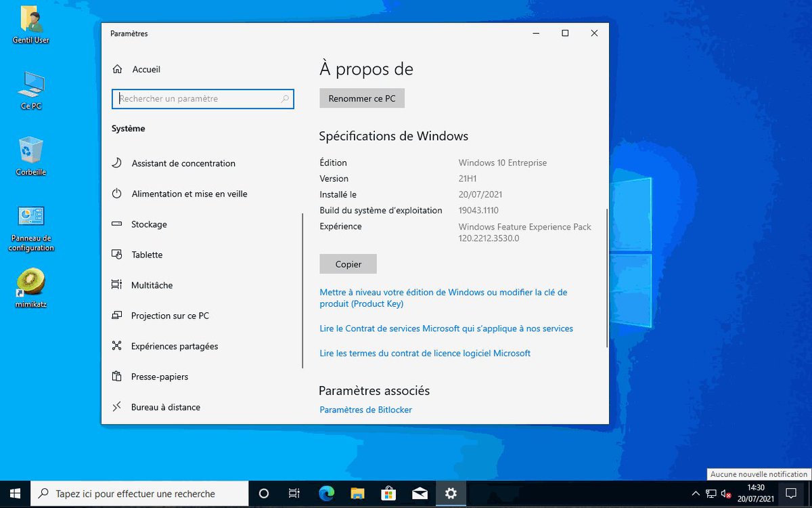Minimize the Paramètres window
The image size is (812, 508).
point(535,33)
